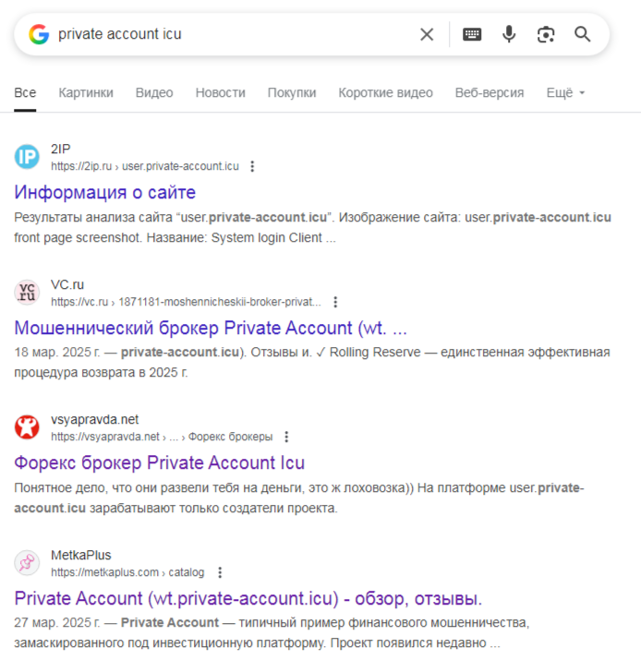Click the 2IP site favicon

(28, 157)
